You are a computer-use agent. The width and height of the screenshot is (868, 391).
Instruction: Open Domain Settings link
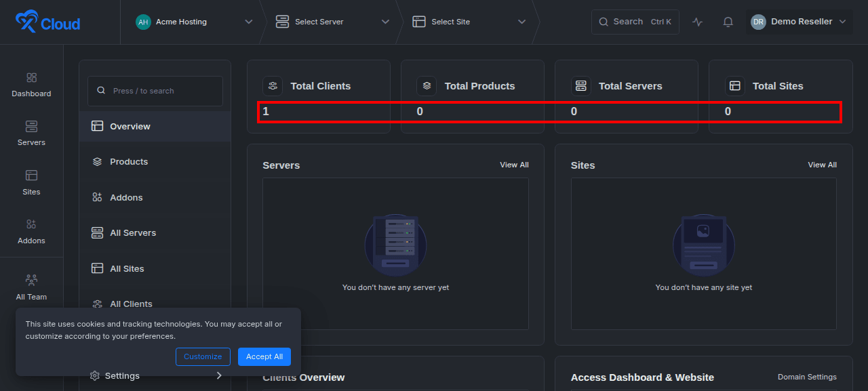(x=807, y=377)
